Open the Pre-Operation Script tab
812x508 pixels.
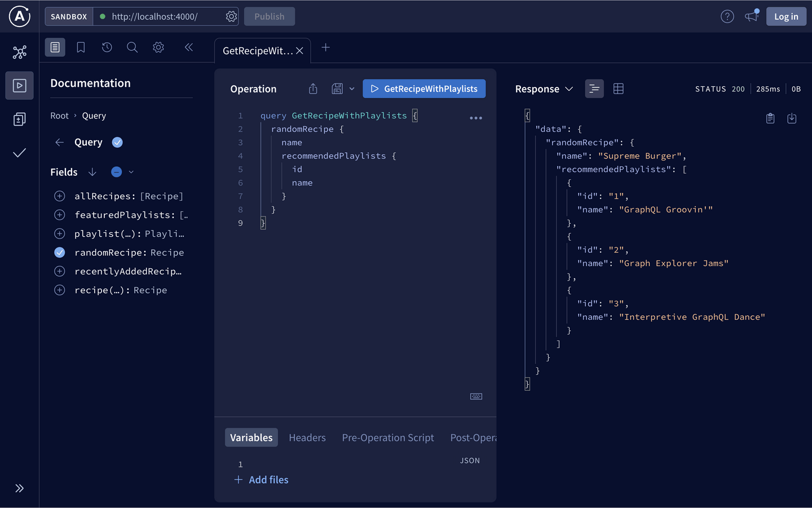click(x=388, y=438)
